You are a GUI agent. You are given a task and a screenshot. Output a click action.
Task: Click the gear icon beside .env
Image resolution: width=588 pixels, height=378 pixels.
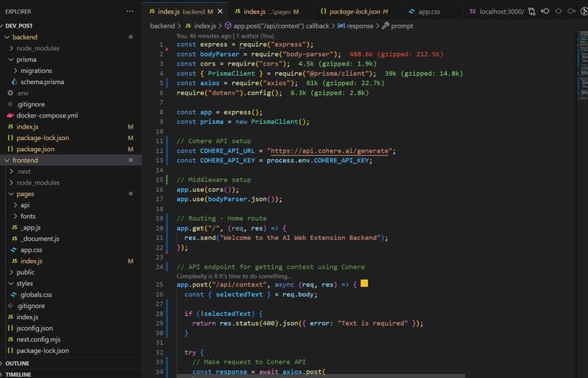(x=10, y=93)
